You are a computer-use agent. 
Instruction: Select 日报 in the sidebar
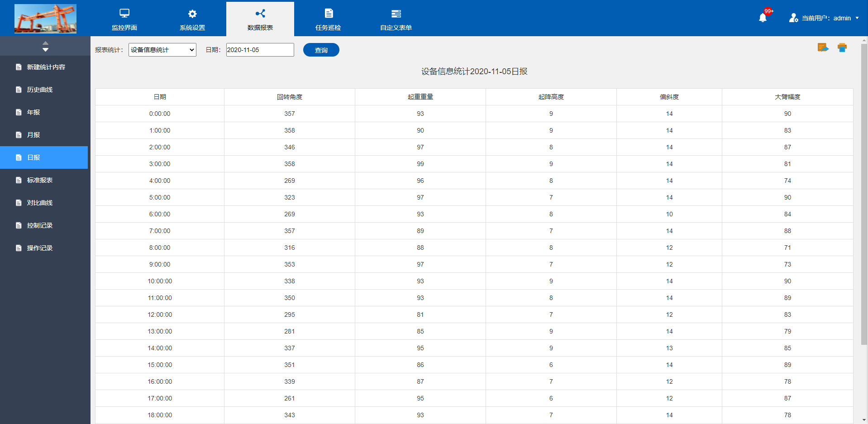click(44, 157)
